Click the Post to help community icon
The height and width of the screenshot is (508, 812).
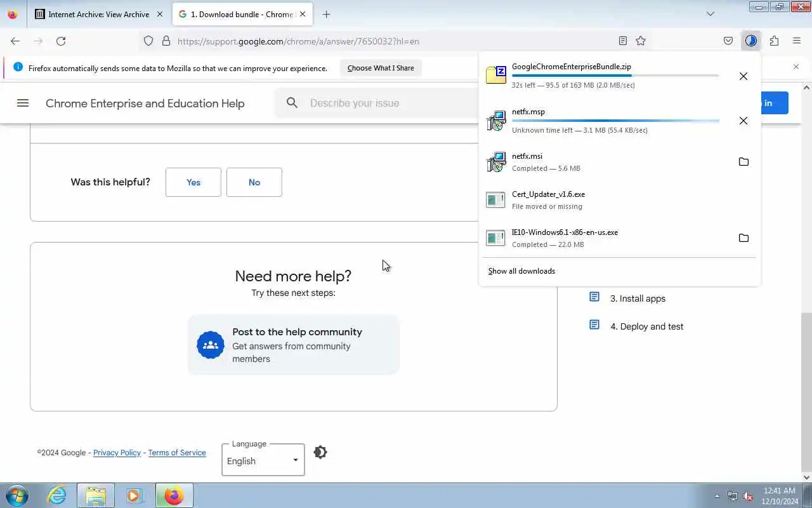211,345
